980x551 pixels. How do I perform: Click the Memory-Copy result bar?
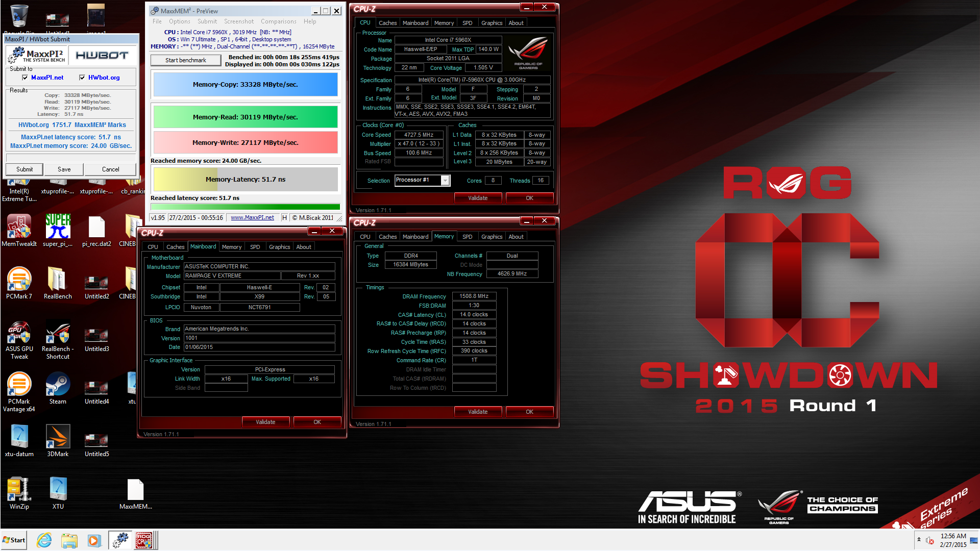click(x=246, y=85)
